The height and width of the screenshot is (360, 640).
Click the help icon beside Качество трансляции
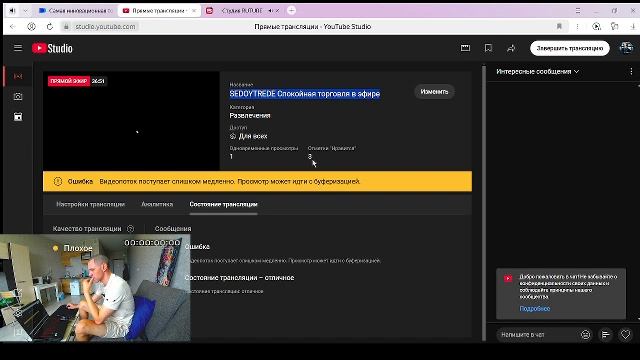click(130, 229)
